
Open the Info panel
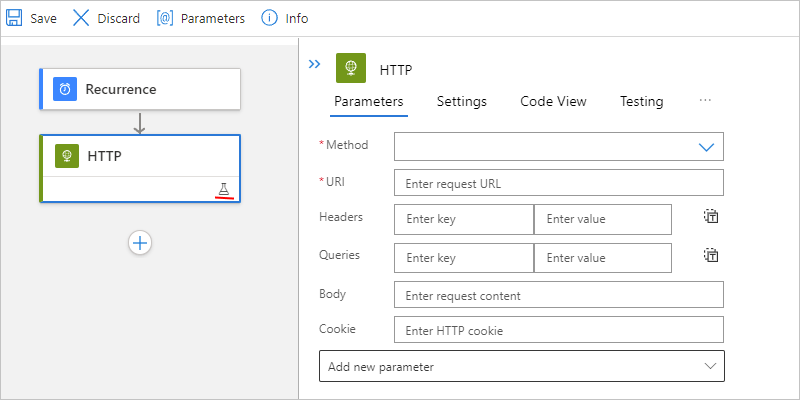point(284,18)
